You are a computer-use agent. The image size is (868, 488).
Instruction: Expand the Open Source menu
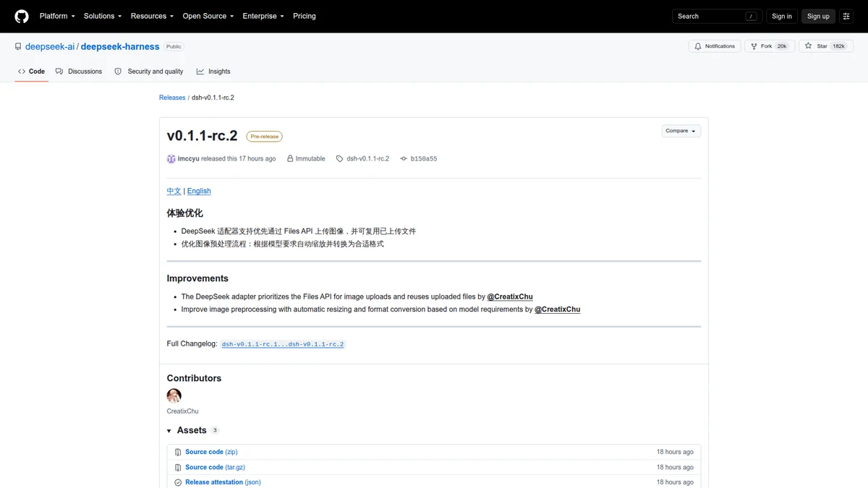point(208,16)
